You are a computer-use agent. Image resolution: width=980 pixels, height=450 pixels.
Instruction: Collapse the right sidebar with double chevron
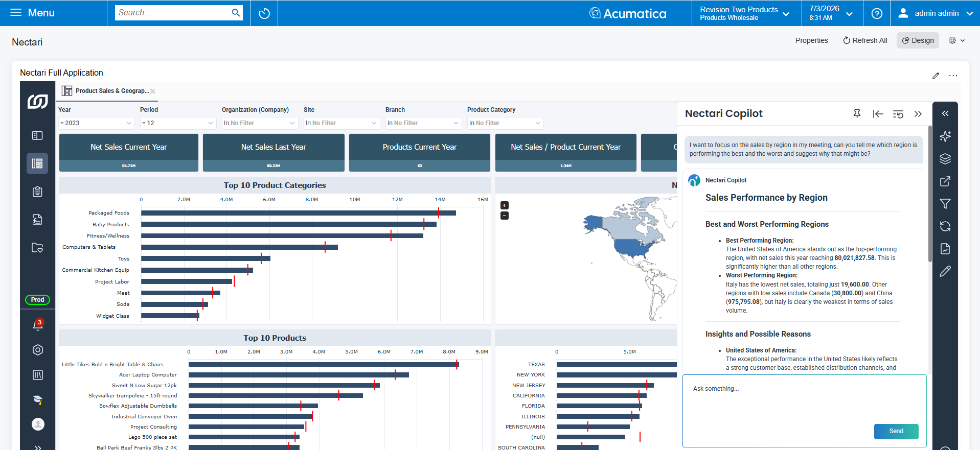[945, 113]
